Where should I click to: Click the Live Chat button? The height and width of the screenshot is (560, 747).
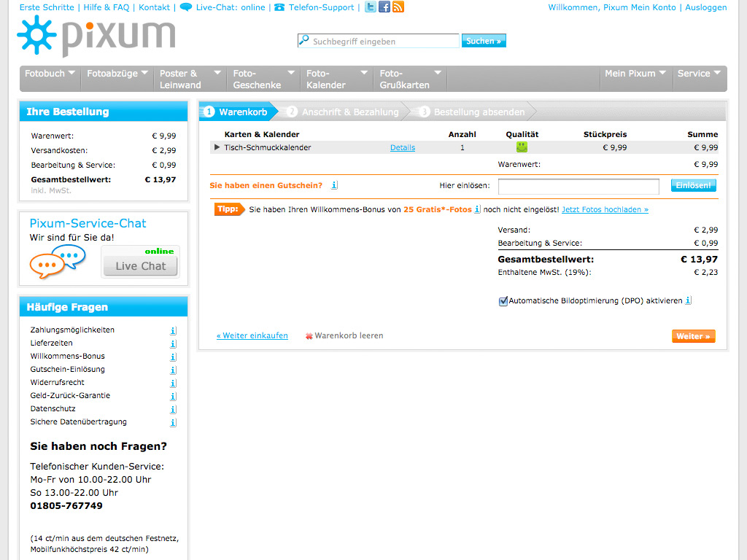click(x=141, y=265)
